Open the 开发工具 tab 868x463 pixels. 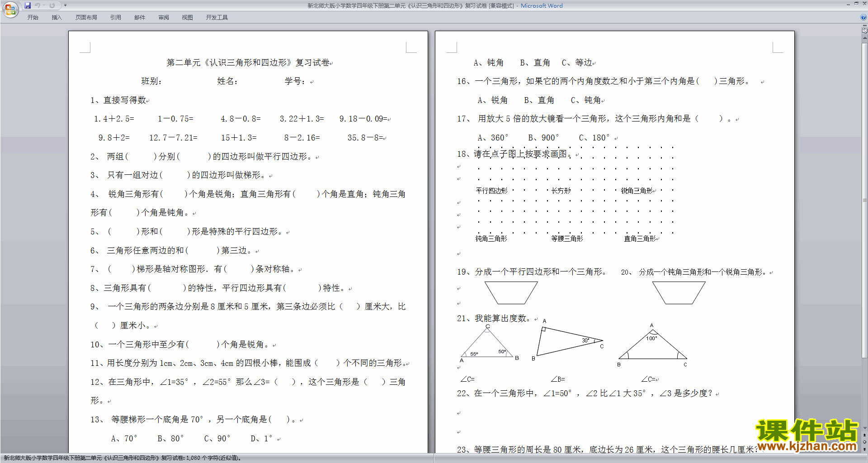coord(217,18)
